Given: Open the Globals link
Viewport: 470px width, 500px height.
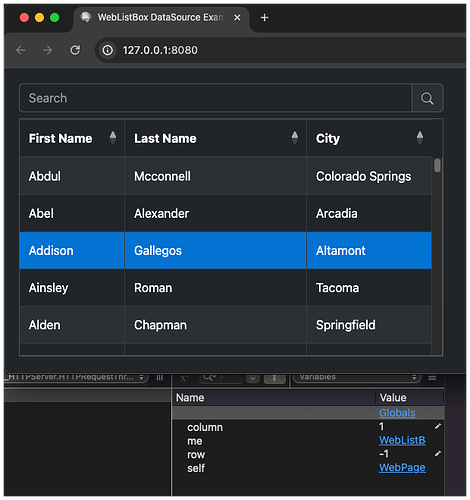Looking at the screenshot, I should click(397, 413).
